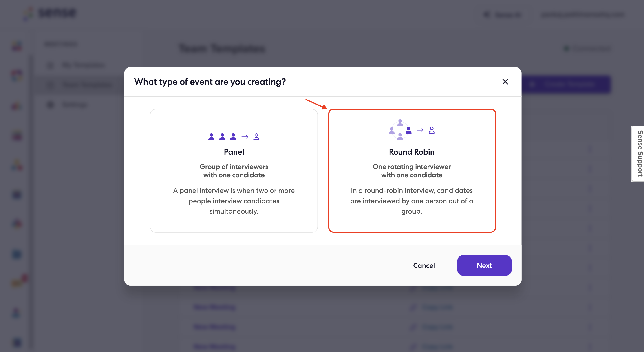Click the gear icon beside blurred Settings
644x352 pixels.
click(x=50, y=105)
